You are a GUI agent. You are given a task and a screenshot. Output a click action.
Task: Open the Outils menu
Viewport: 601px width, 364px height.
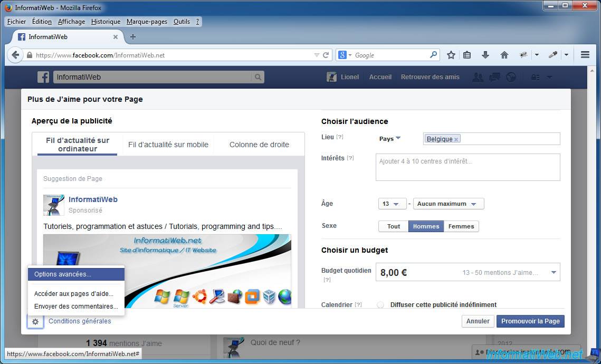tap(182, 22)
